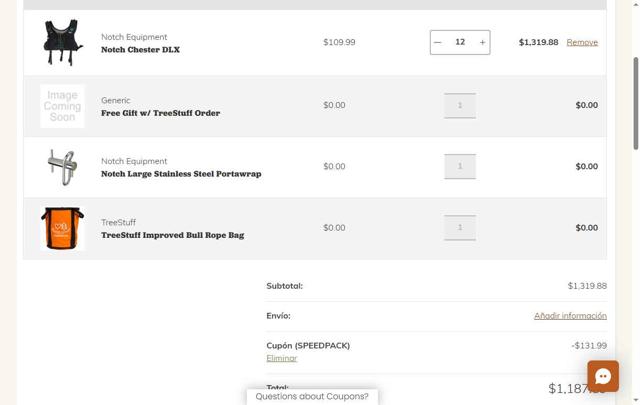Open Free Gift w/ TreeStuff Order title
Viewport: 640px width, 405px height.
pos(160,113)
